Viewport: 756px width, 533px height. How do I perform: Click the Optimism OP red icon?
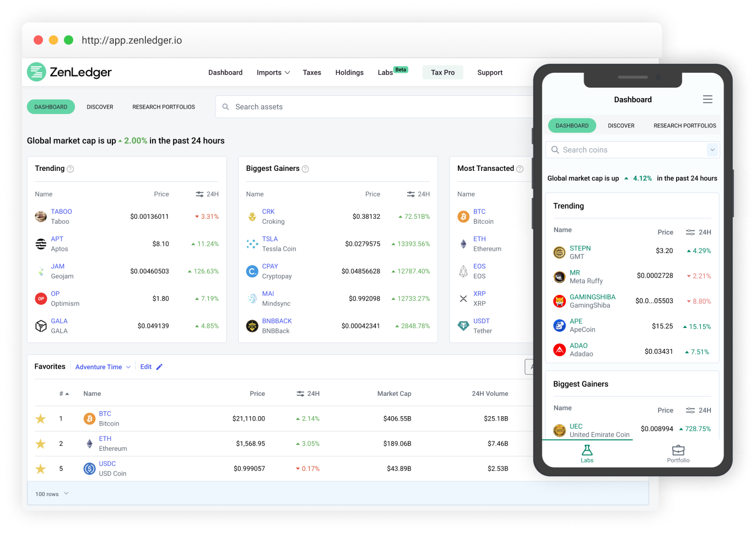(41, 299)
